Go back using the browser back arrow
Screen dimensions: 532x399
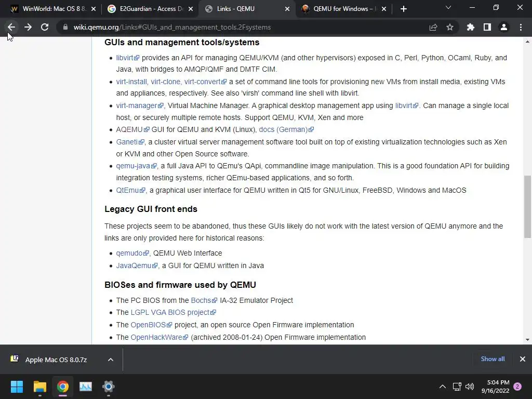[x=11, y=27]
